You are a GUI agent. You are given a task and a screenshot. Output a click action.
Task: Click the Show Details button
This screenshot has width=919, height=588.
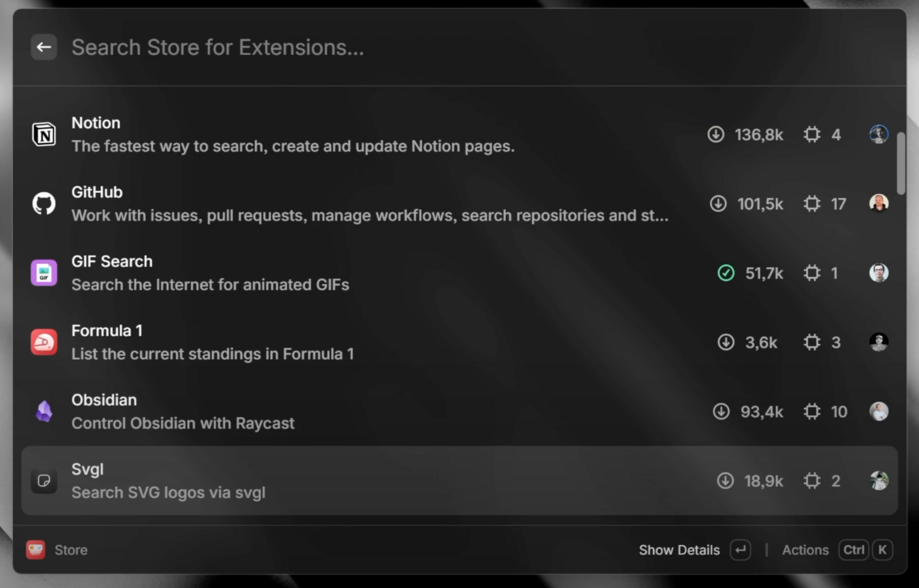click(x=679, y=550)
